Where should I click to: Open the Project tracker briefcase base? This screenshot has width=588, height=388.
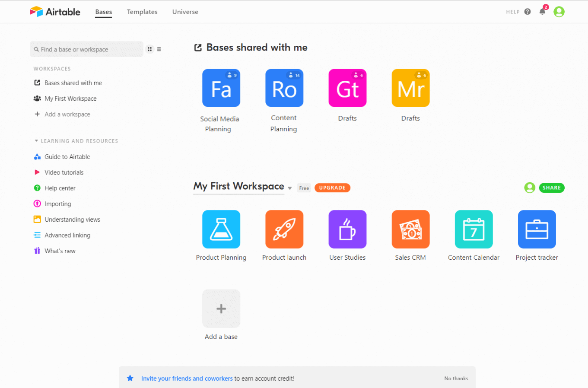click(x=537, y=229)
